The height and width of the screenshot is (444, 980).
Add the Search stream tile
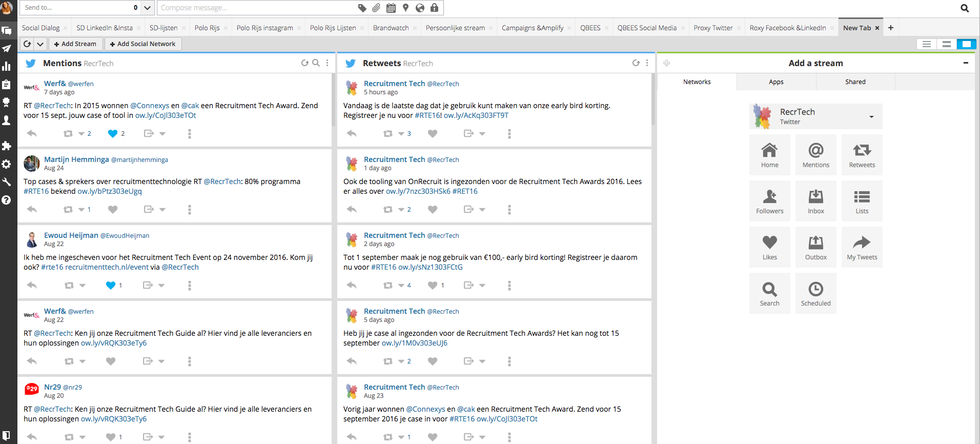point(769,293)
